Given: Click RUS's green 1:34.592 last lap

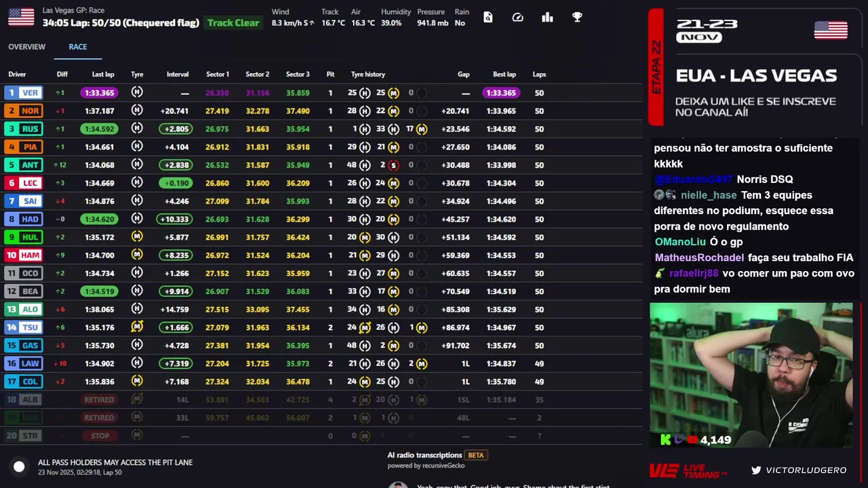Looking at the screenshot, I should (x=99, y=129).
